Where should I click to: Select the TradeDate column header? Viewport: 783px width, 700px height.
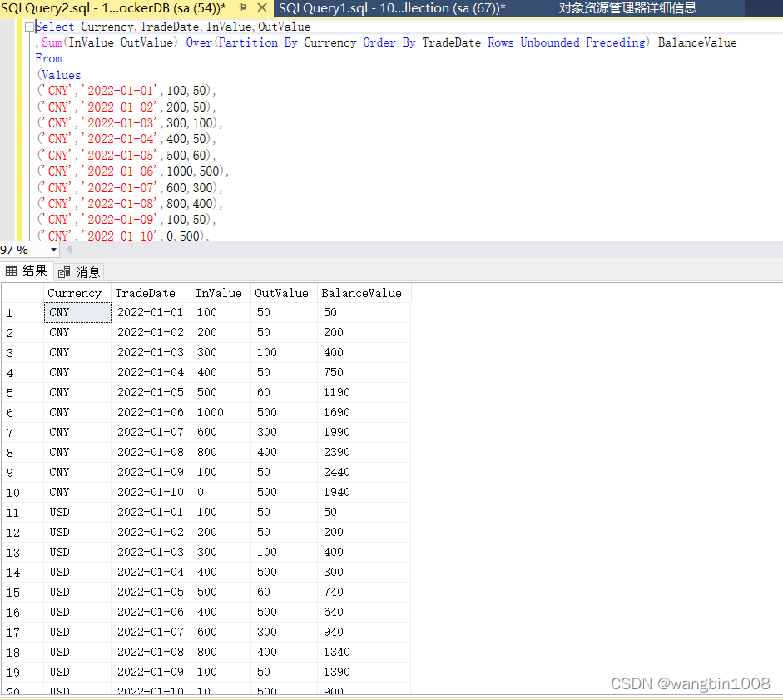coord(151,293)
